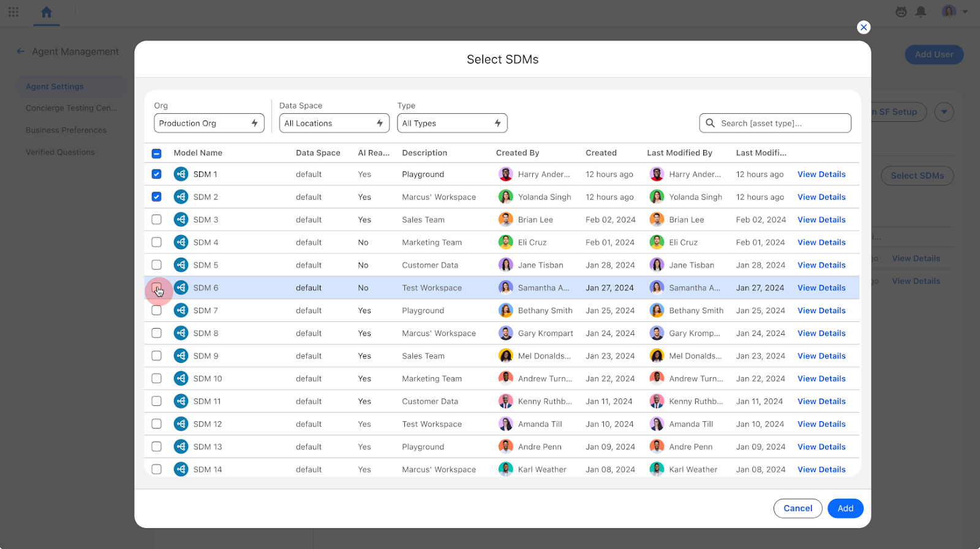
Task: Close the Select SDMs dialog
Action: point(863,27)
